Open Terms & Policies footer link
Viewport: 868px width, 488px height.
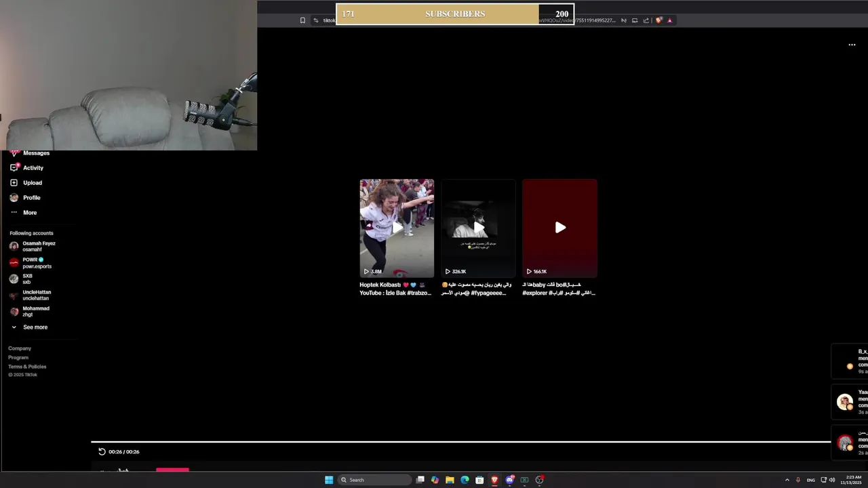coord(27,367)
